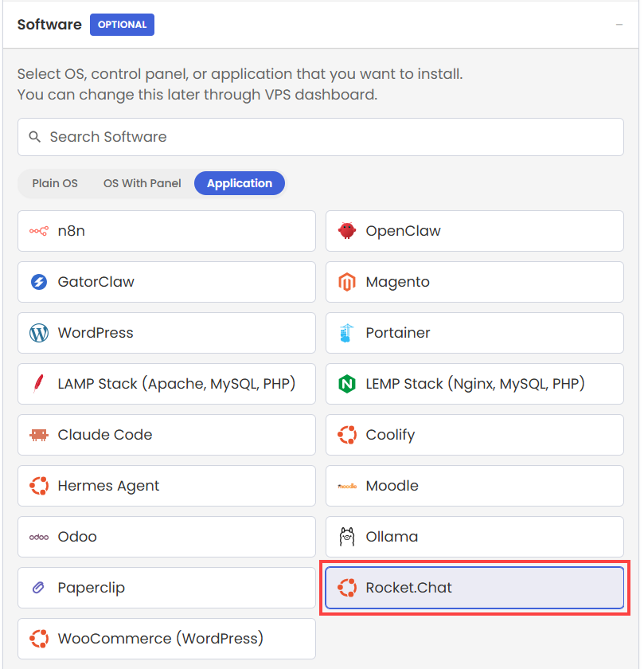Click the 'Portainer' label text

click(x=398, y=333)
